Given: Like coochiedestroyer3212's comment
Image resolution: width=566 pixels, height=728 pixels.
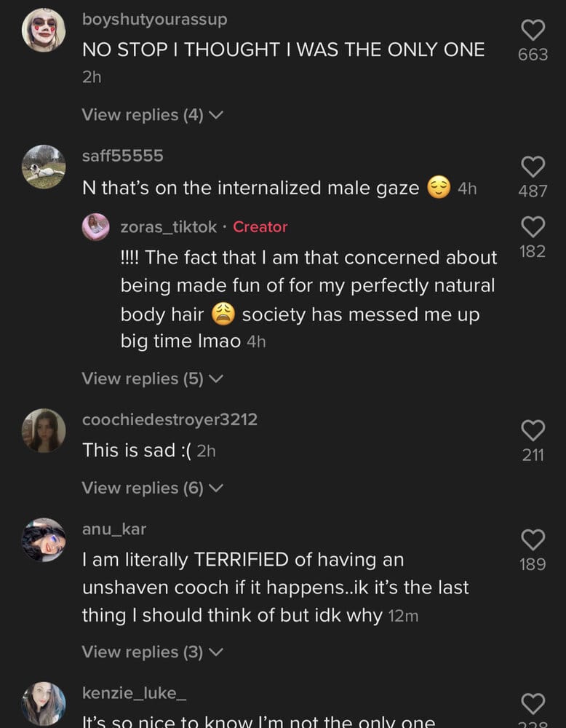Looking at the screenshot, I should pyautogui.click(x=533, y=430).
